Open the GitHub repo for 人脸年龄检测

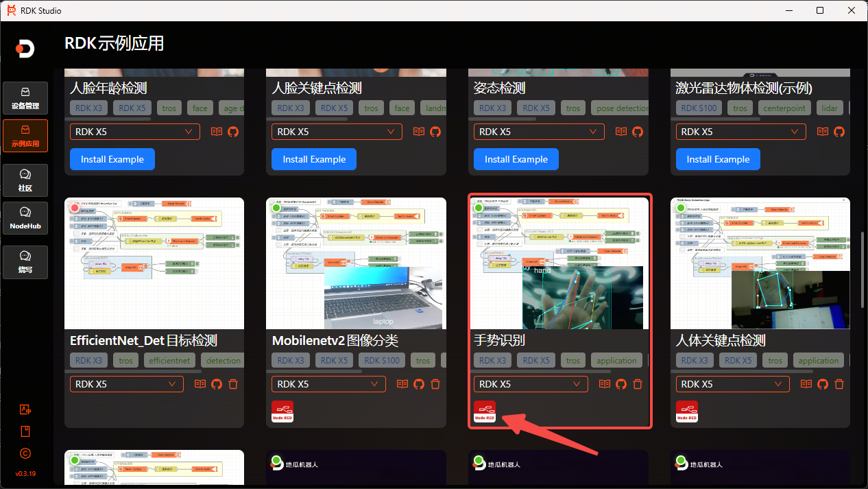pos(233,132)
